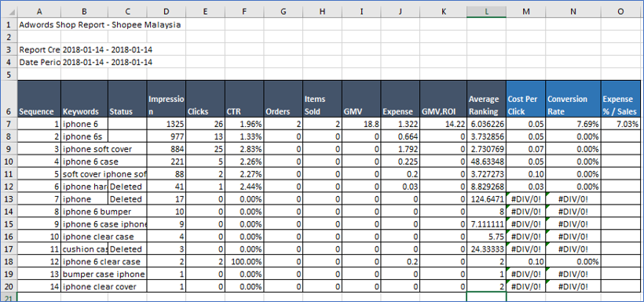Screen dimensions: 644x302
Task: Select column O header
Action: 620,12
